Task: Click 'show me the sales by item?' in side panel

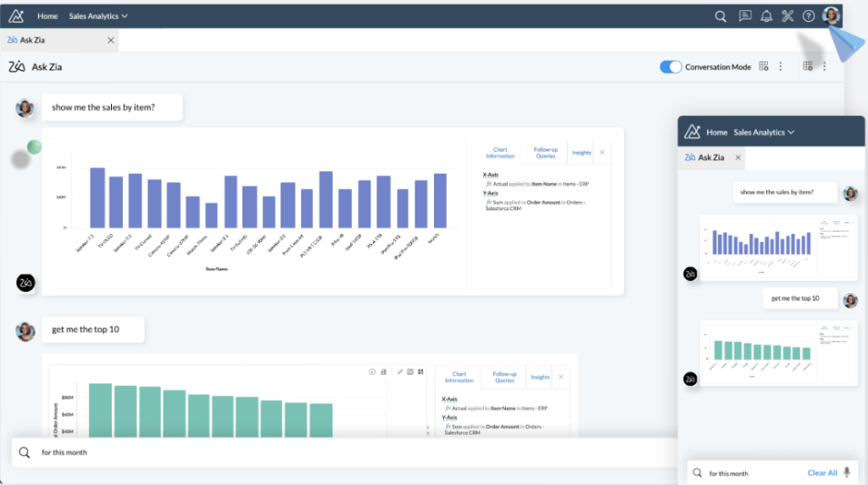Action: point(785,192)
